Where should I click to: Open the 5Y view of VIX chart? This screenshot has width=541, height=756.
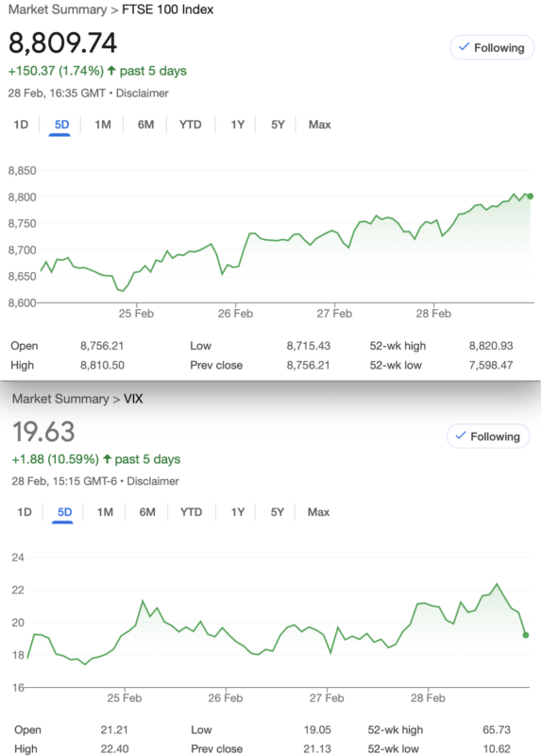[x=277, y=512]
